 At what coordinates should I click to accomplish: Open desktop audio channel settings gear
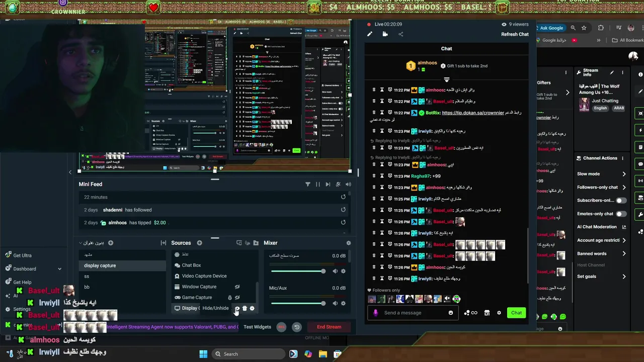click(343, 271)
